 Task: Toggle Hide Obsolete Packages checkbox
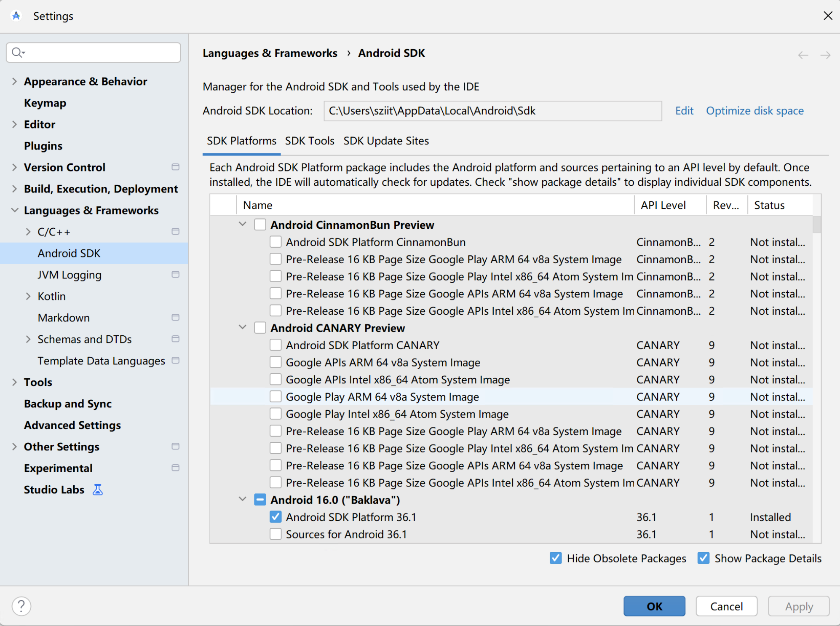point(556,558)
